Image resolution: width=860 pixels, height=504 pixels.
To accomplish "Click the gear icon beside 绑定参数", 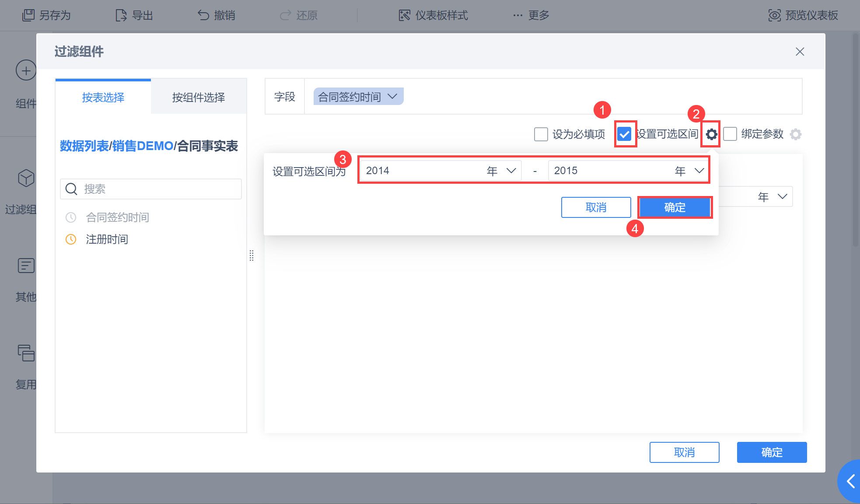I will [x=796, y=134].
